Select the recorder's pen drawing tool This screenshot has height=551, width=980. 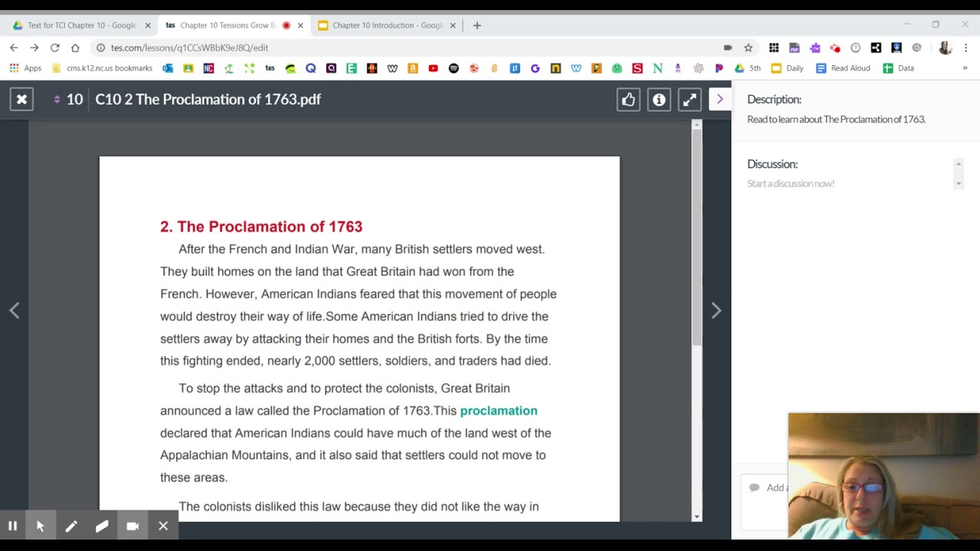[x=71, y=526]
